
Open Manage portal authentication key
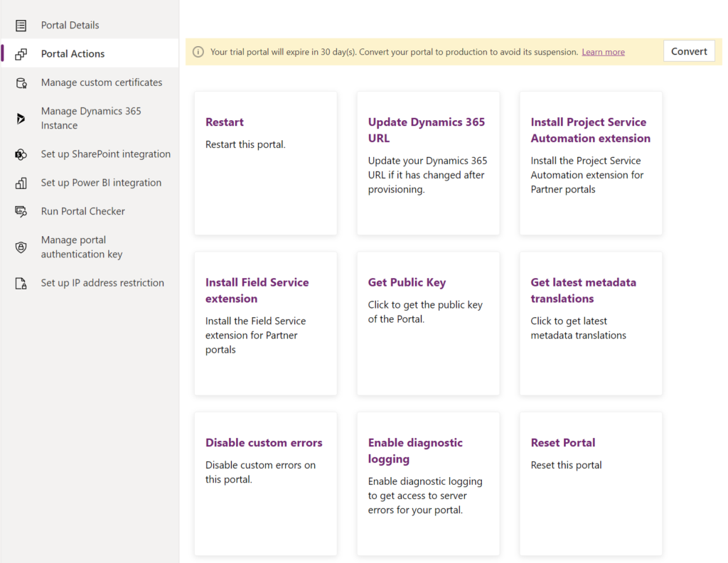tap(90, 247)
